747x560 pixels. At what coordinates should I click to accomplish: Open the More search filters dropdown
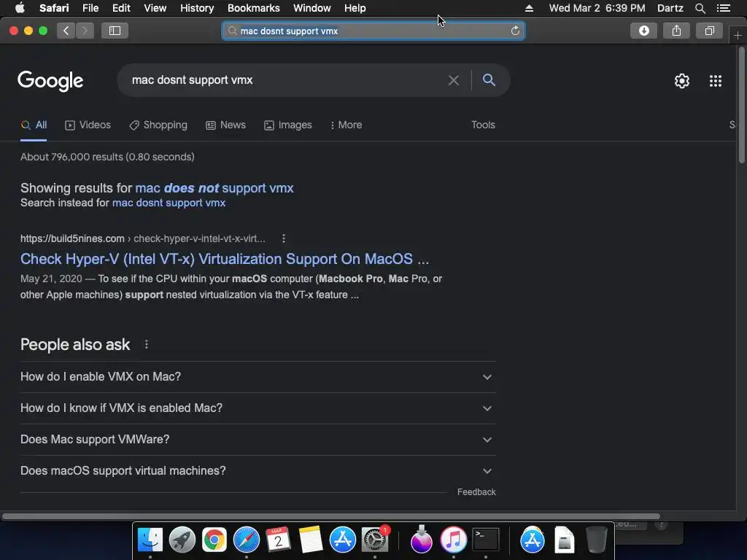346,125
